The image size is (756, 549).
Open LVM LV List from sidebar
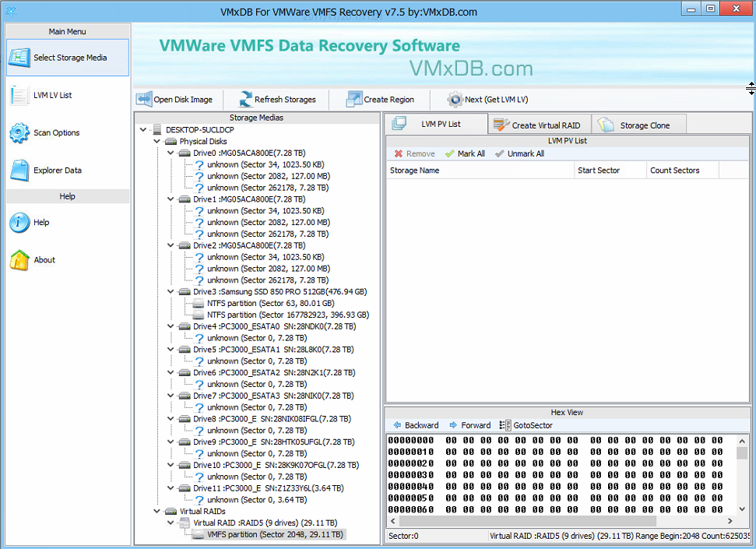pos(52,95)
